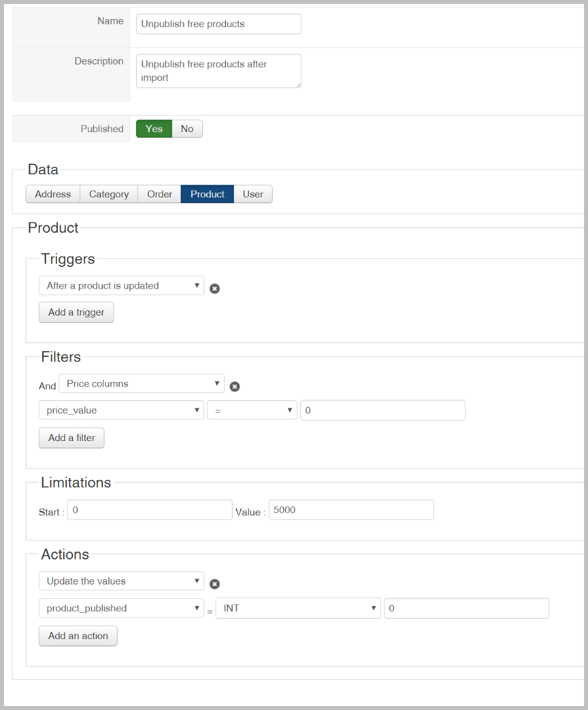Screen dimensions: 588x710
Task: Click the 'Add a trigger' button
Action: tap(76, 313)
